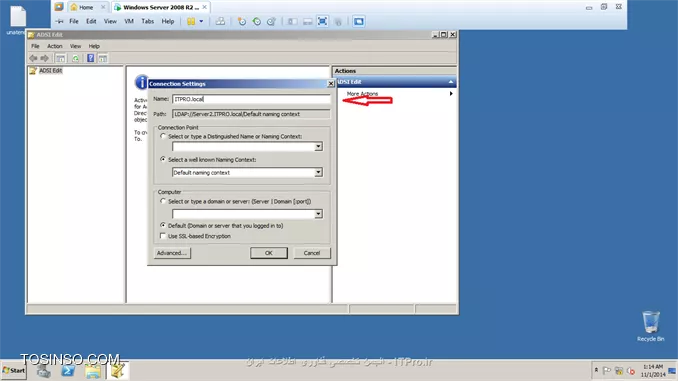678x381 pixels.
Task: Click OK in Connection Settings
Action: click(x=269, y=253)
